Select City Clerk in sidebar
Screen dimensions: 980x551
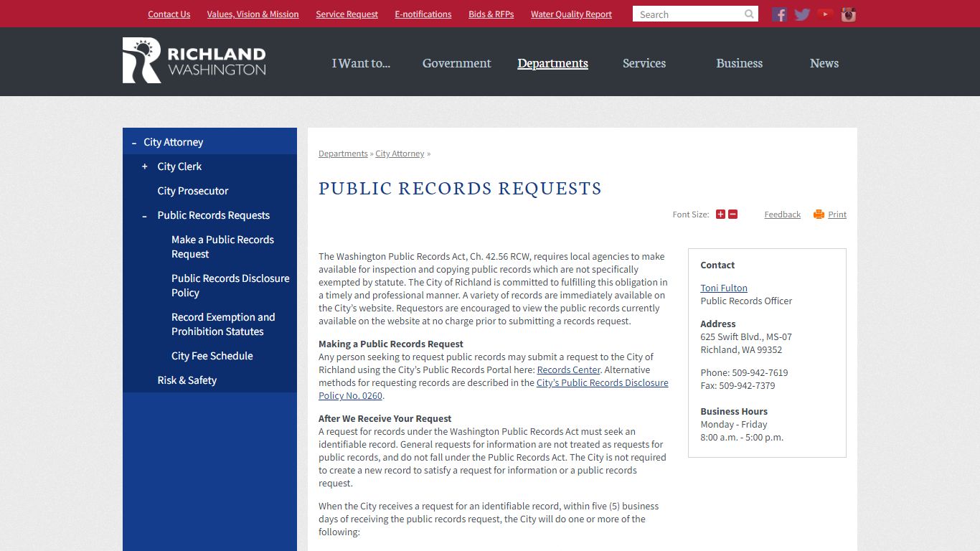[x=179, y=166]
